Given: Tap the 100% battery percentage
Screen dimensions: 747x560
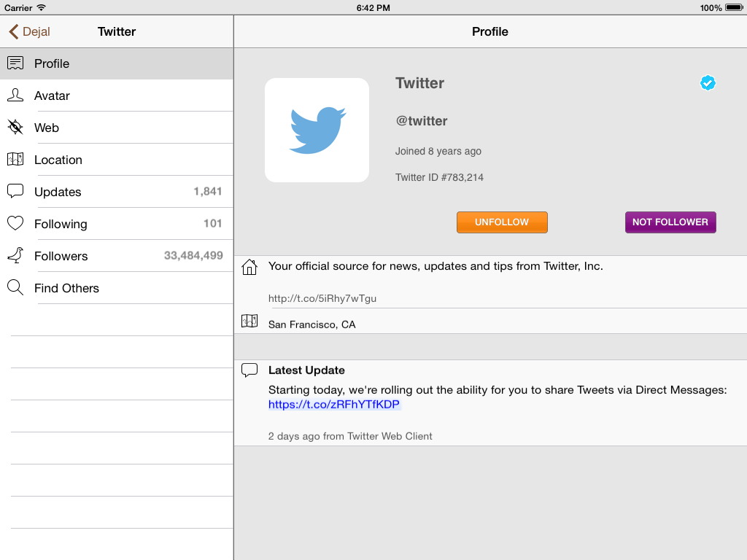Looking at the screenshot, I should point(711,7).
